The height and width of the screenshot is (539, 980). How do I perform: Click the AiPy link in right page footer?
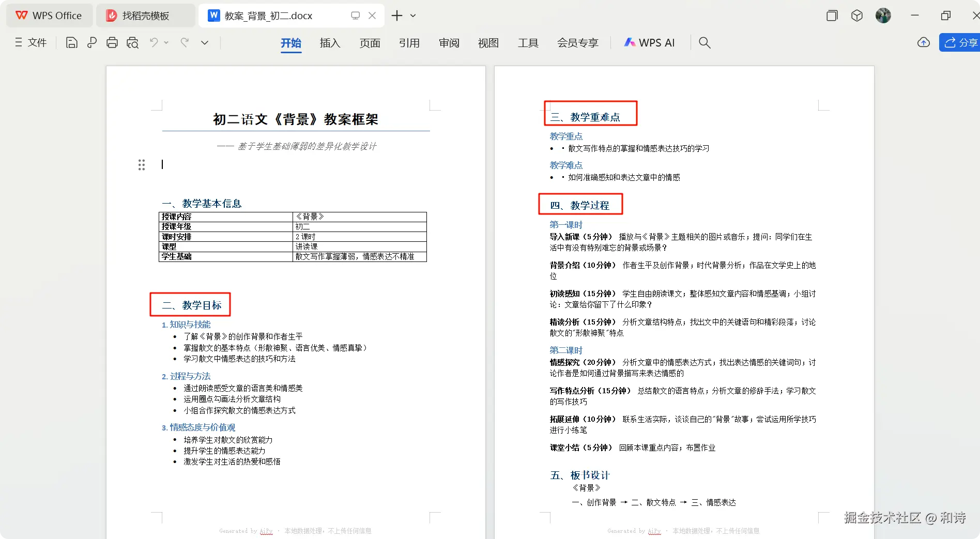point(654,531)
